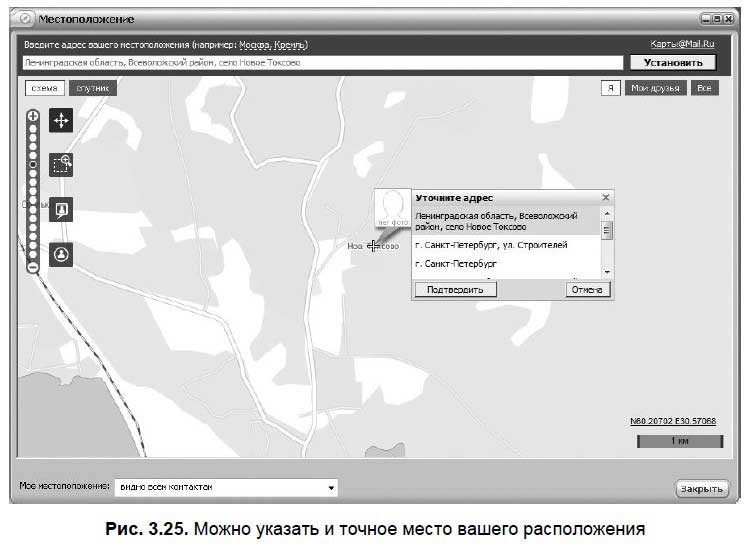Select the plain 'г. Санкт-Петербург' option
Screen dimensions: 749x544
pyautogui.click(x=506, y=263)
